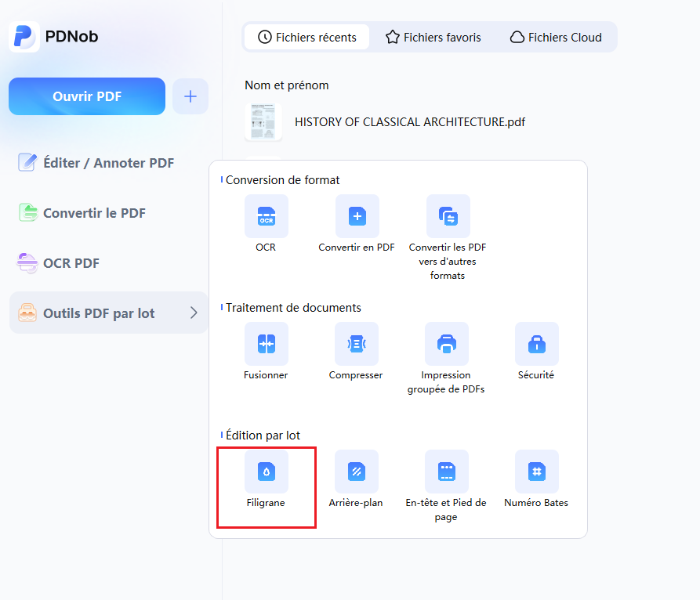Image resolution: width=700 pixels, height=600 pixels.
Task: Expand Outils PDF par lot chevron arrow
Action: pos(194,313)
